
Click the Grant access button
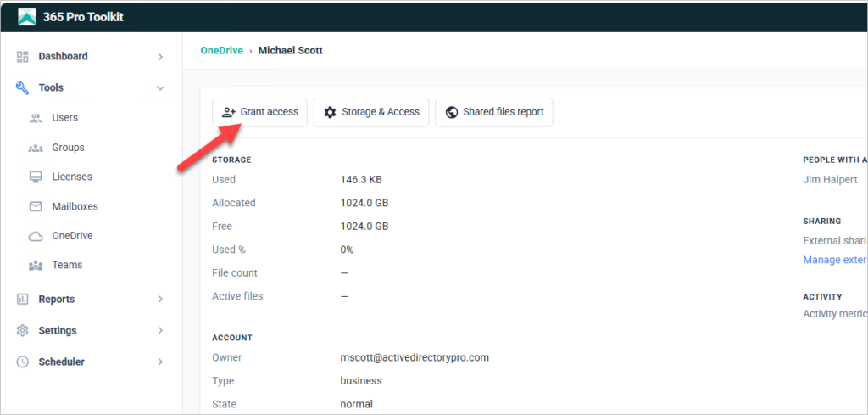click(x=259, y=112)
